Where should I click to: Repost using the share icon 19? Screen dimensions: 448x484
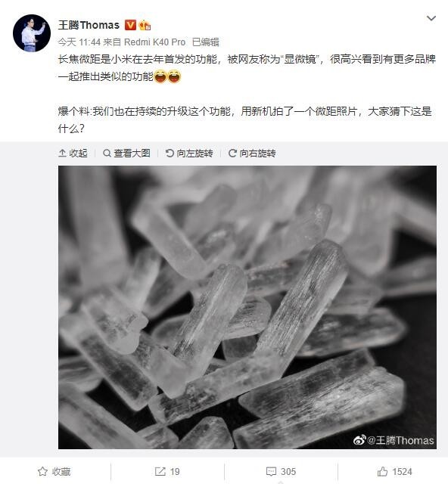click(167, 471)
